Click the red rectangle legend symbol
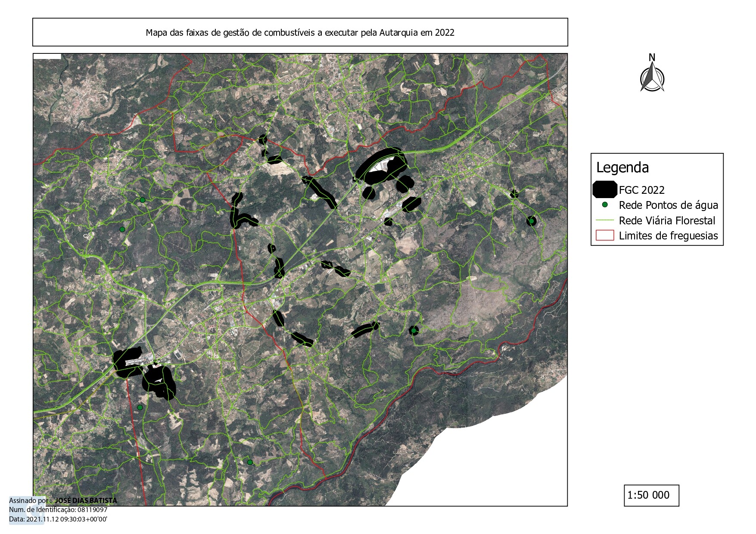The height and width of the screenshot is (534, 756). [x=604, y=236]
